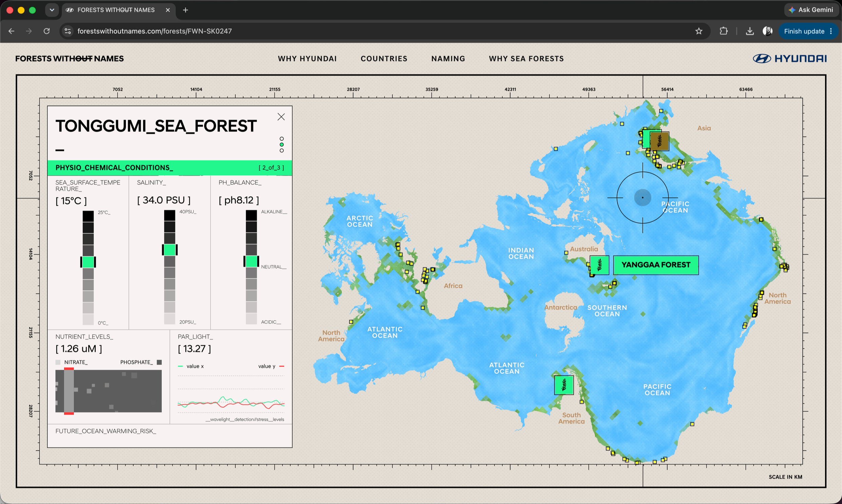842x504 pixels.
Task: Click the YANGGAA FOREST label
Action: [656, 265]
